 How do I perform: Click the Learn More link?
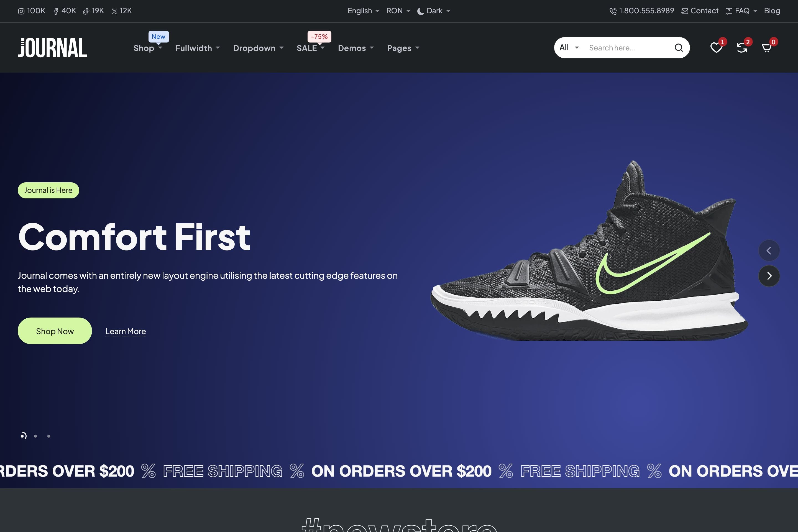click(126, 331)
